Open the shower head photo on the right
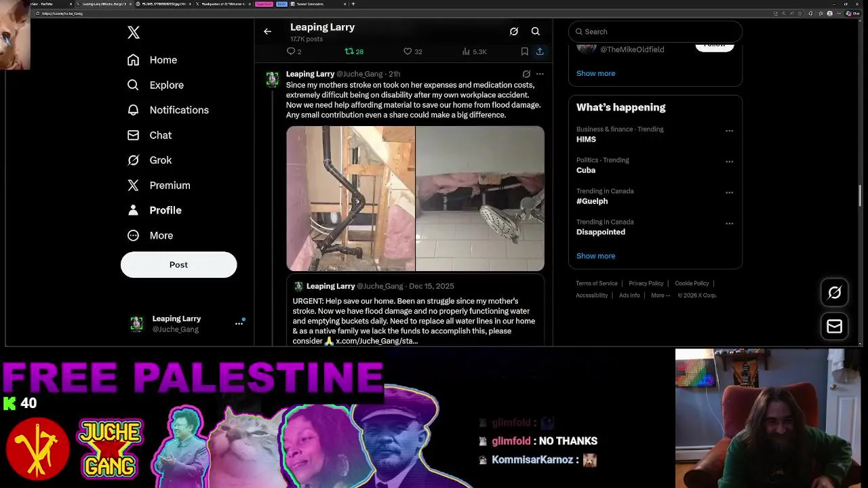 [x=480, y=199]
